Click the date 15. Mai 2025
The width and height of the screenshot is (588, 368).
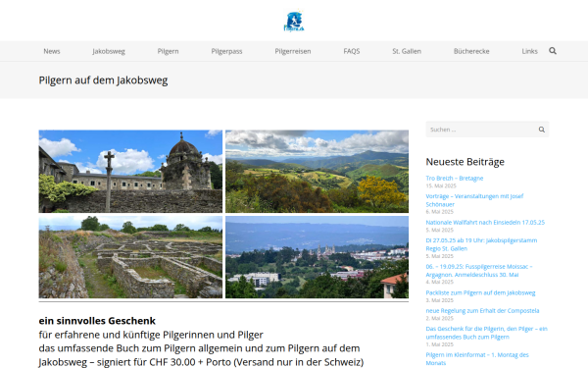[x=441, y=185]
